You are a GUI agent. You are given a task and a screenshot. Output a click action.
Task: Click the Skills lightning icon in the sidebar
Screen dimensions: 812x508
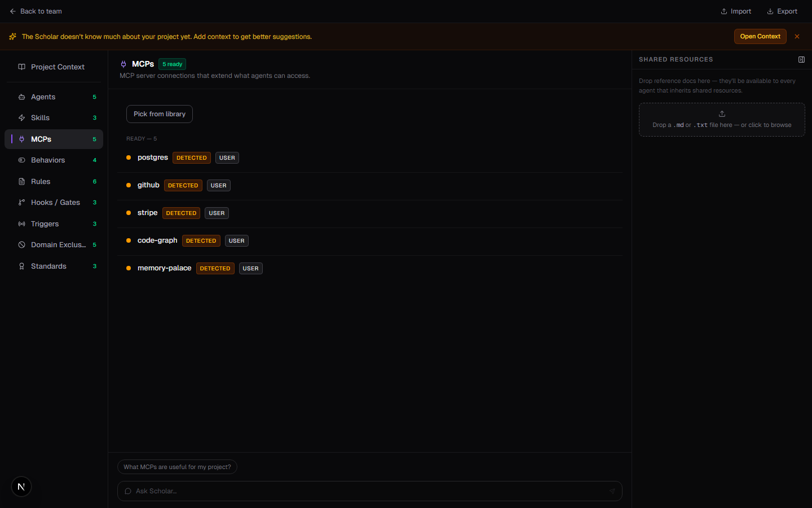[21, 118]
